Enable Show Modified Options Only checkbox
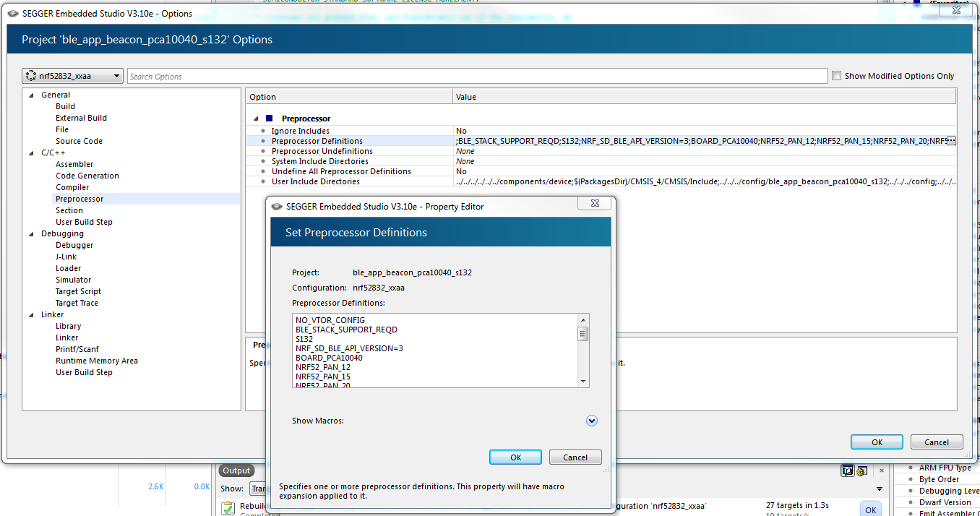 [x=836, y=75]
